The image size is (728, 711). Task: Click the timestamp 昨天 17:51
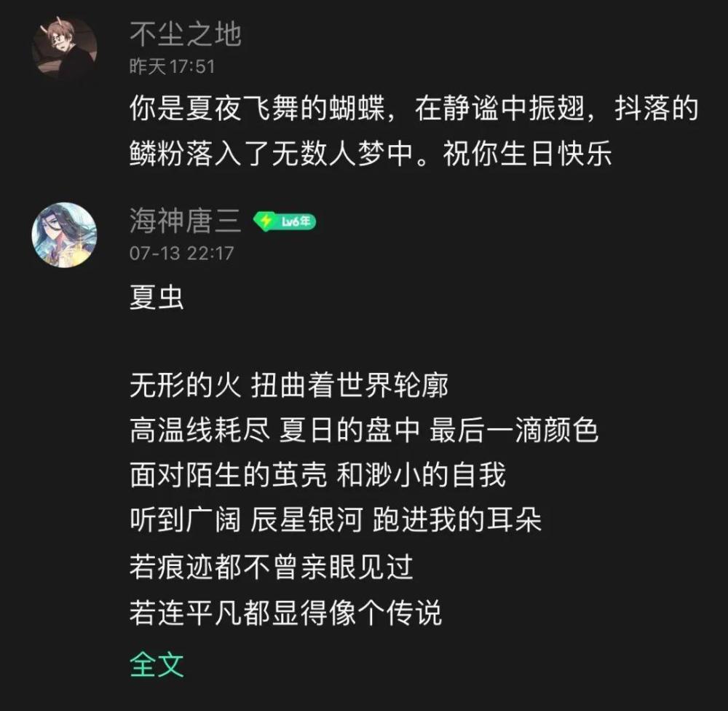click(173, 66)
